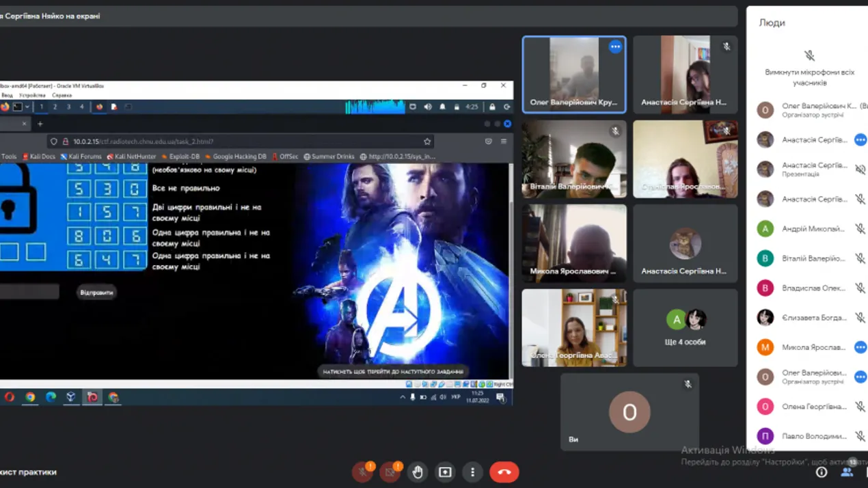Toggle audio for Анастасія Сергіївна's Презентація entry
Screen dimensions: 868x488
[860, 170]
